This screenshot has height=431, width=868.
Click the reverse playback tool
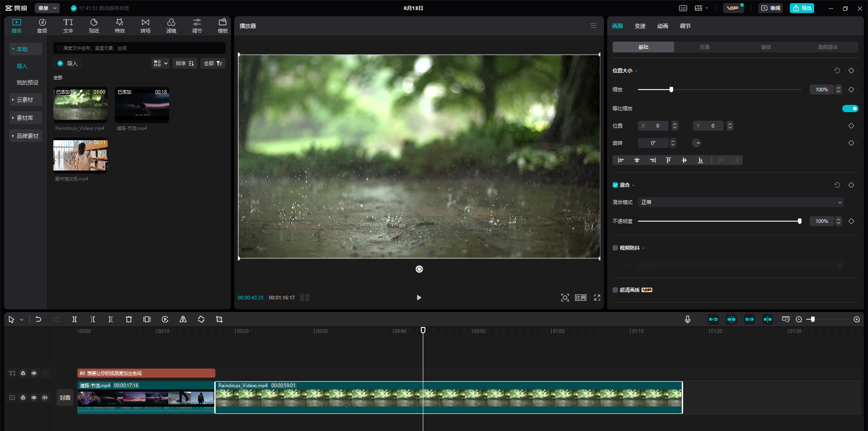click(165, 319)
